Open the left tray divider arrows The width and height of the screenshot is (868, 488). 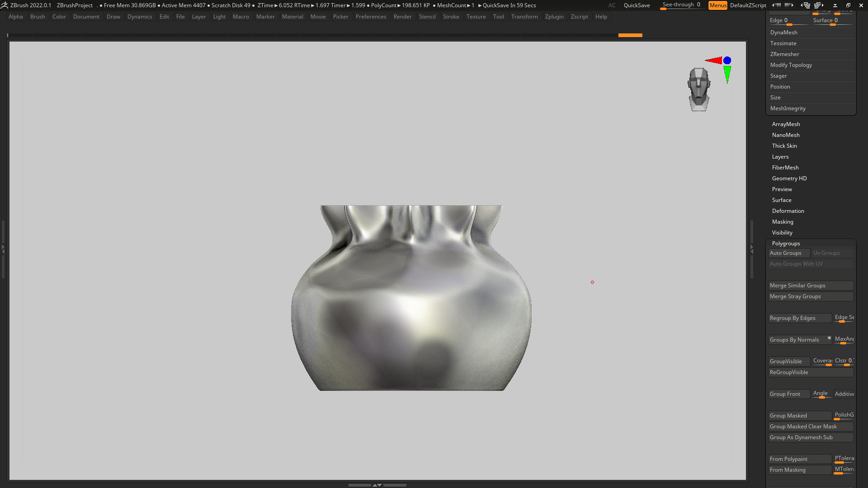(3, 249)
